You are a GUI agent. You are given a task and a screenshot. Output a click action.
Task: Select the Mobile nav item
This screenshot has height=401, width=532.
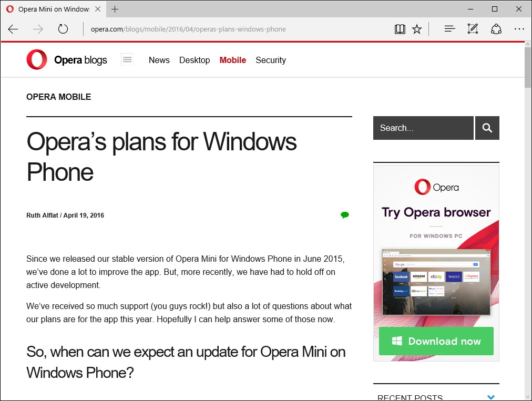pyautogui.click(x=233, y=60)
